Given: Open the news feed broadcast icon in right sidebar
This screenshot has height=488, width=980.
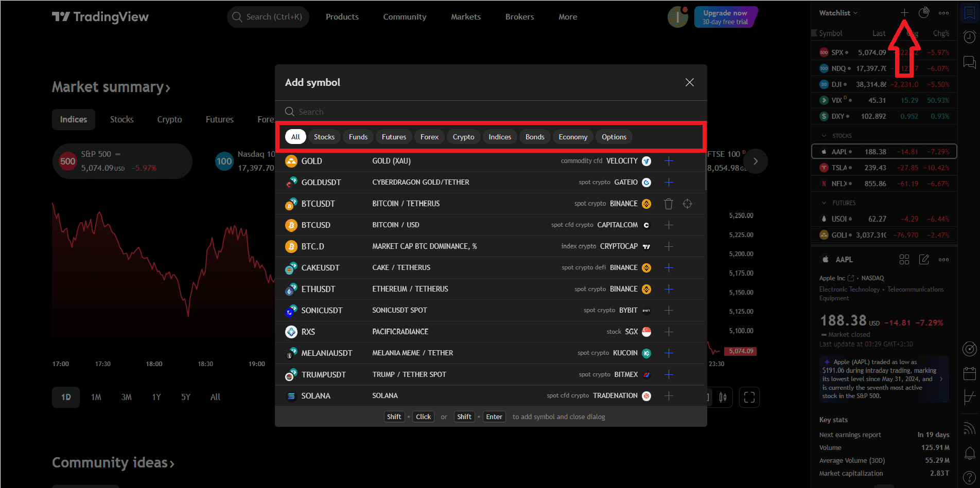Looking at the screenshot, I should pos(970,428).
